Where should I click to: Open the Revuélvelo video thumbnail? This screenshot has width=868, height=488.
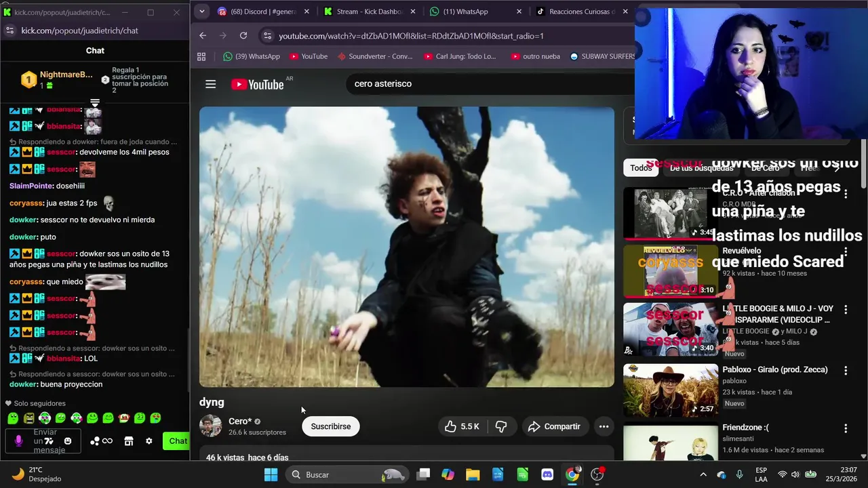pyautogui.click(x=670, y=271)
